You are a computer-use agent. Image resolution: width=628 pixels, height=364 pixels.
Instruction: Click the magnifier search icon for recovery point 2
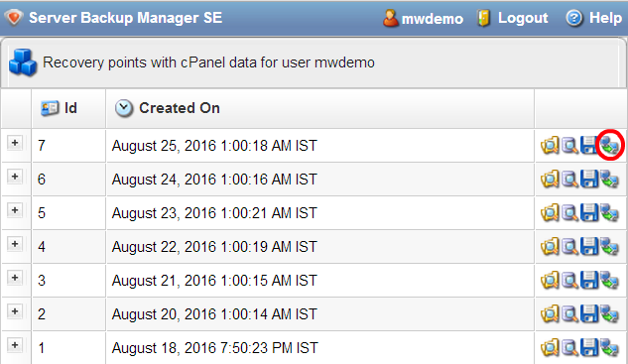point(569,314)
